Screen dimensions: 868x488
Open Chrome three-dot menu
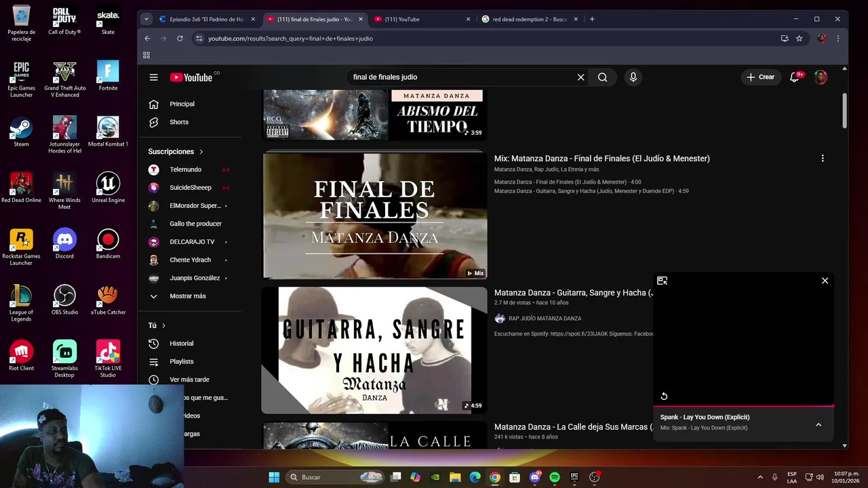pyautogui.click(x=837, y=39)
